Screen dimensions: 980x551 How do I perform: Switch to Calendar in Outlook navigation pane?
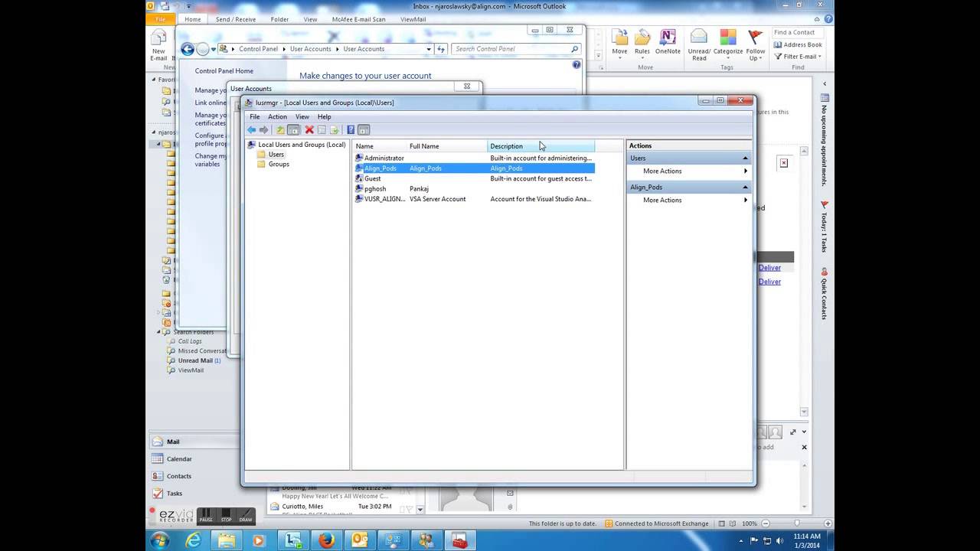179,459
